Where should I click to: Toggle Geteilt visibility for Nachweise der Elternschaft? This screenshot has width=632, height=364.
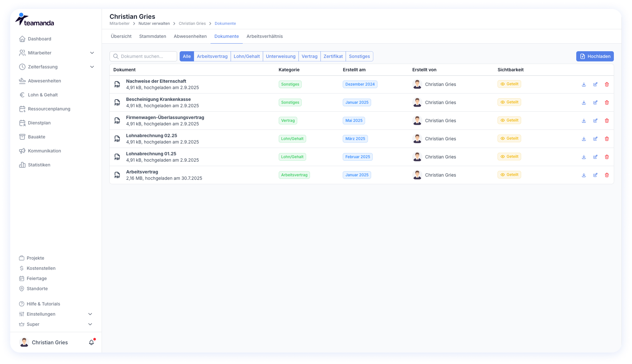[x=509, y=84]
